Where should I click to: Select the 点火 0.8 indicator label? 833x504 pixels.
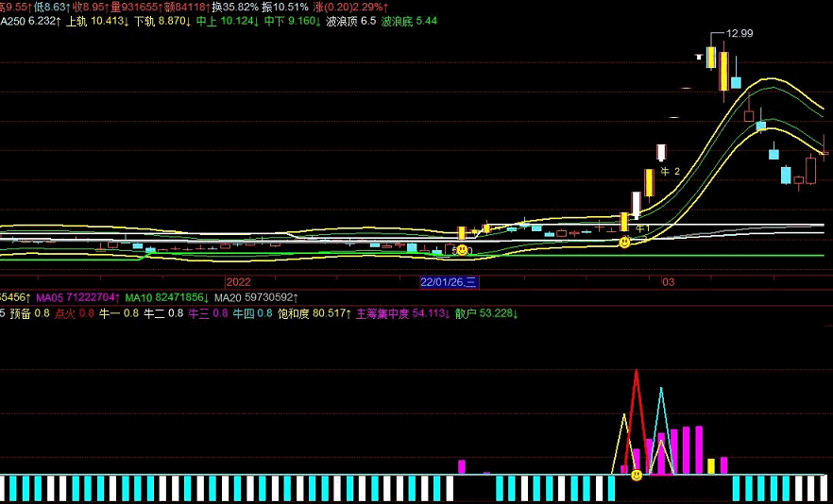coord(75,313)
